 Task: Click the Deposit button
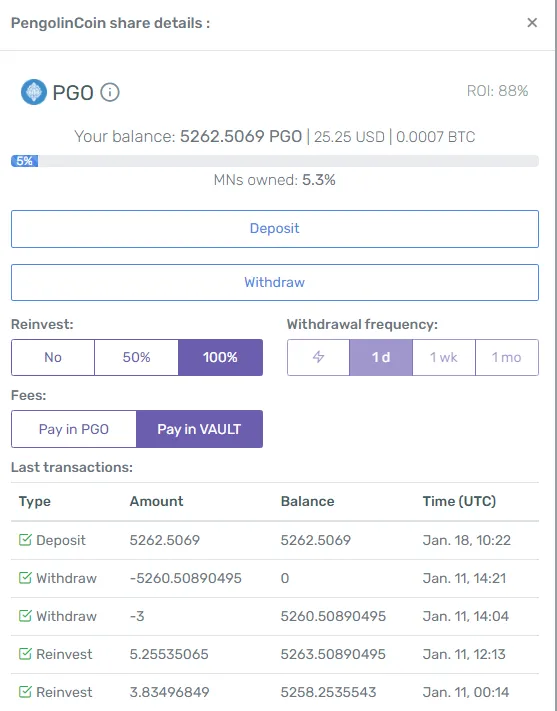click(275, 229)
